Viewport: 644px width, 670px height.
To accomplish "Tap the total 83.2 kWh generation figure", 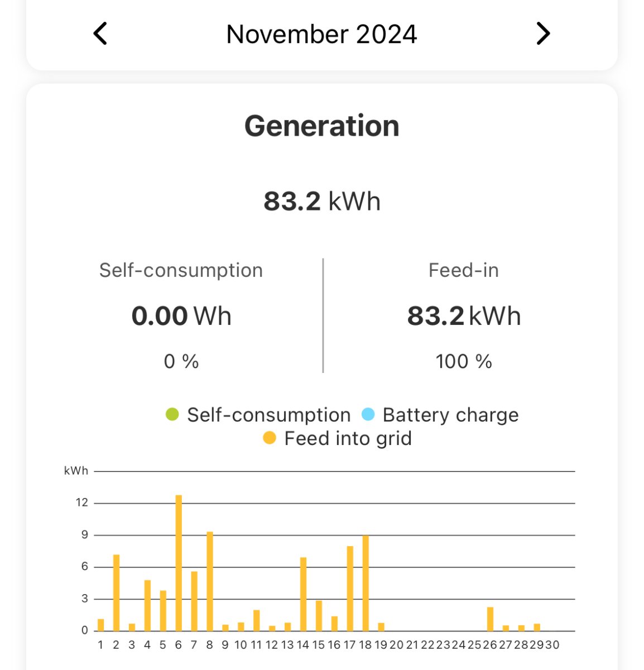I will (x=322, y=201).
